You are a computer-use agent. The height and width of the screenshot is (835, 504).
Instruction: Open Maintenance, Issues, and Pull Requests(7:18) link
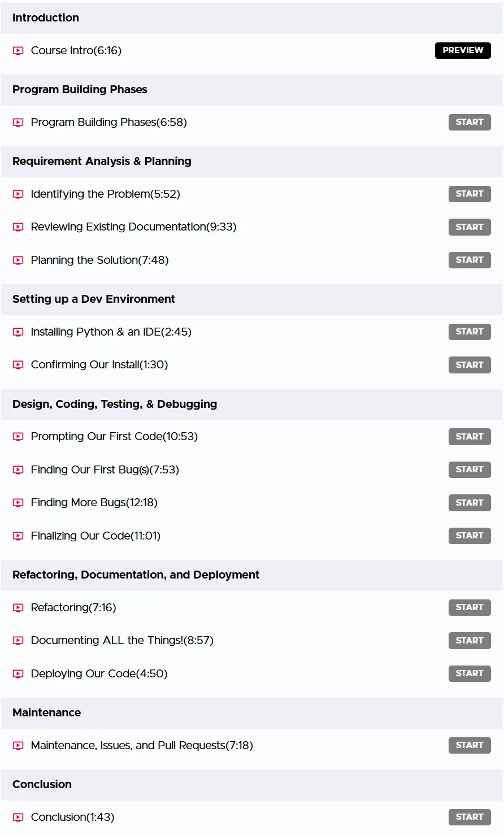(x=142, y=746)
